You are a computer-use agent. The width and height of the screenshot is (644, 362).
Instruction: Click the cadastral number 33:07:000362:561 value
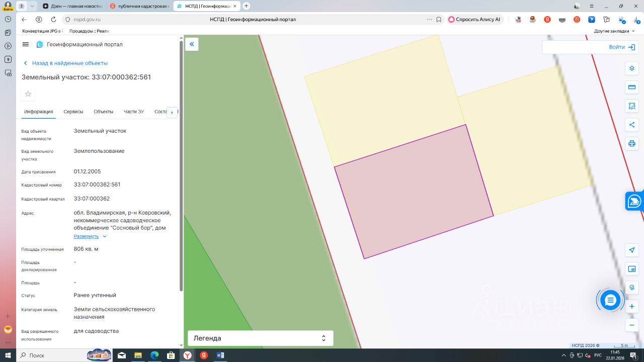[x=97, y=185]
